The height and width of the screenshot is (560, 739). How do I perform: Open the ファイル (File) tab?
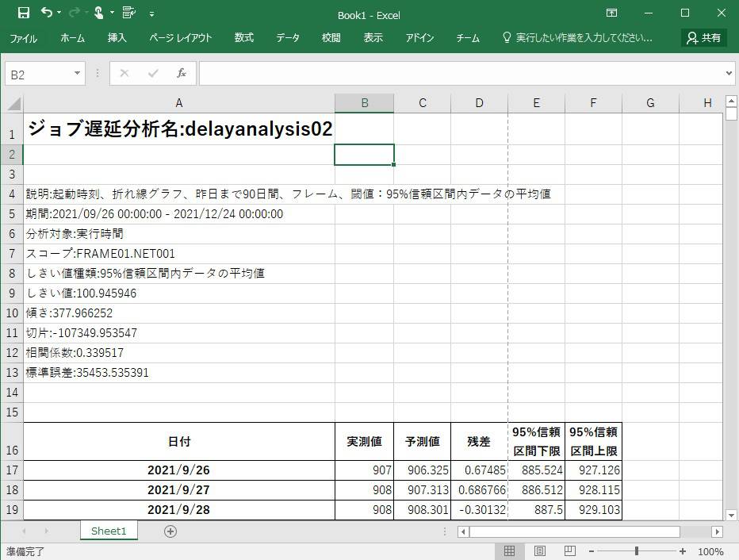24,38
